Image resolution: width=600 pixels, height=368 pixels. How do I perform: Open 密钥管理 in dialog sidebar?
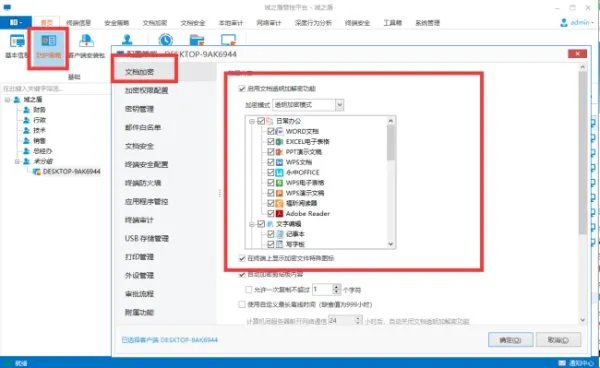pos(139,109)
